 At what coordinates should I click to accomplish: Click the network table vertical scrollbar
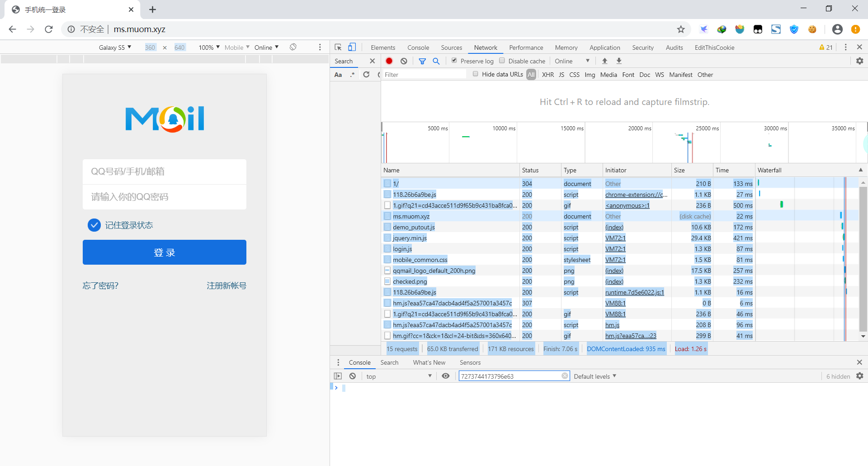pyautogui.click(x=863, y=258)
